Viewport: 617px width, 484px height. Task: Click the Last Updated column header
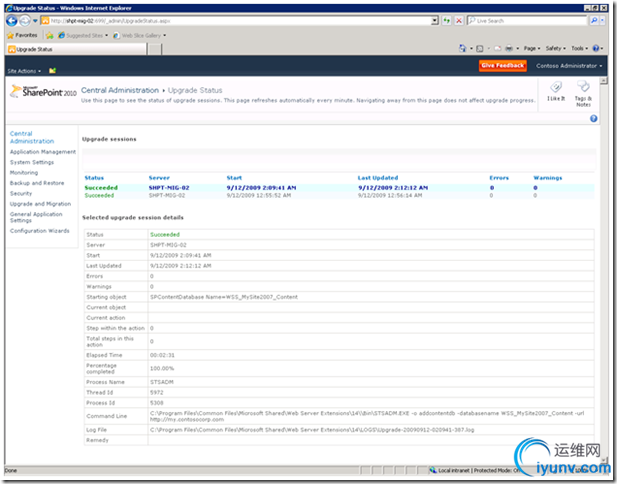(378, 178)
